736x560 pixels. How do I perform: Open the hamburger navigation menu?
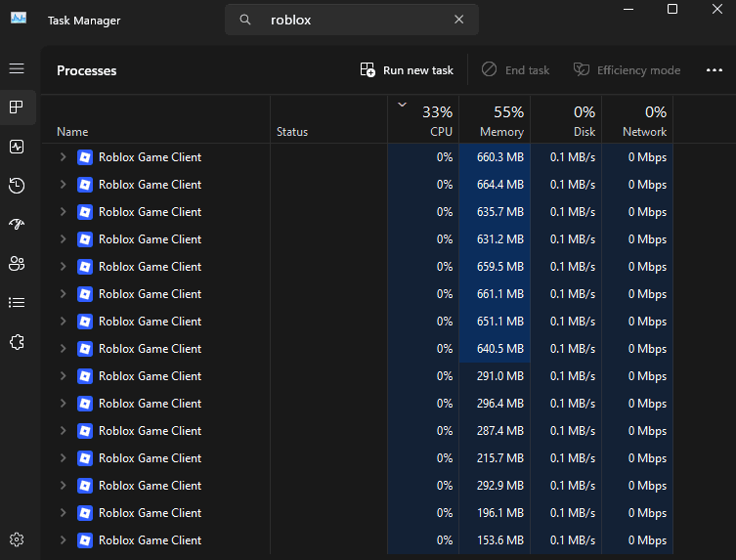click(x=17, y=68)
